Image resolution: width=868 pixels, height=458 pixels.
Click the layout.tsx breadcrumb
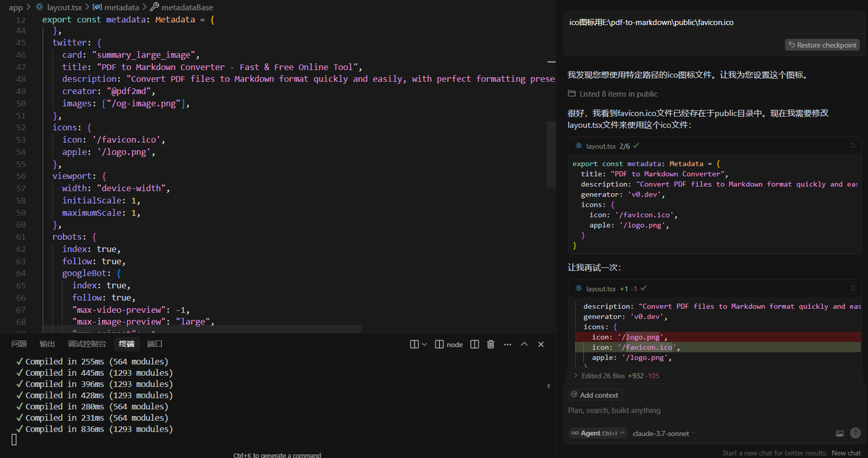pyautogui.click(x=65, y=7)
